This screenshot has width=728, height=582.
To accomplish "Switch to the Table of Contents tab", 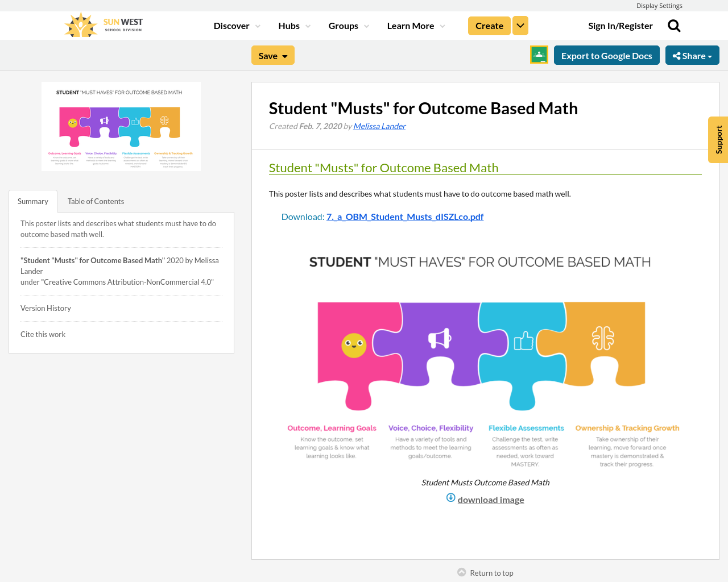I will [x=95, y=201].
